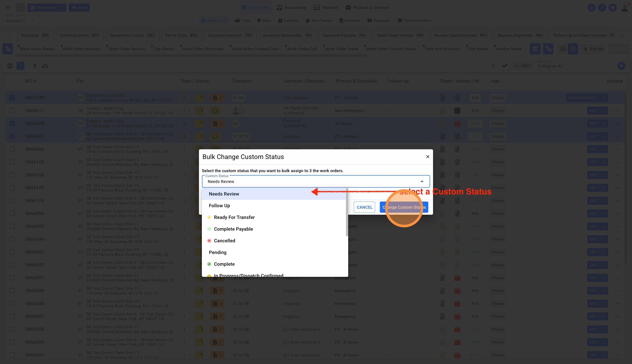Viewport: 632px width, 364px height.
Task: Click the cloud upload icon
Action: pyautogui.click(x=45, y=66)
